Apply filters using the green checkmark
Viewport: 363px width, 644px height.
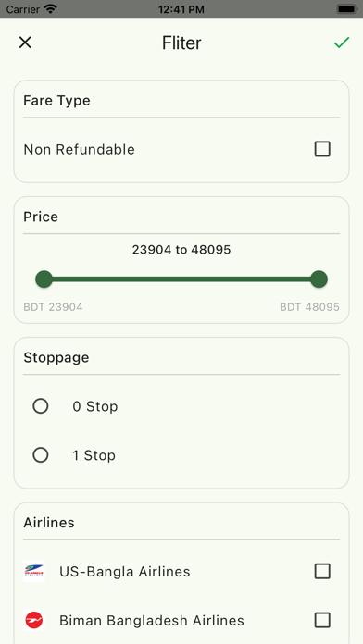pyautogui.click(x=342, y=43)
